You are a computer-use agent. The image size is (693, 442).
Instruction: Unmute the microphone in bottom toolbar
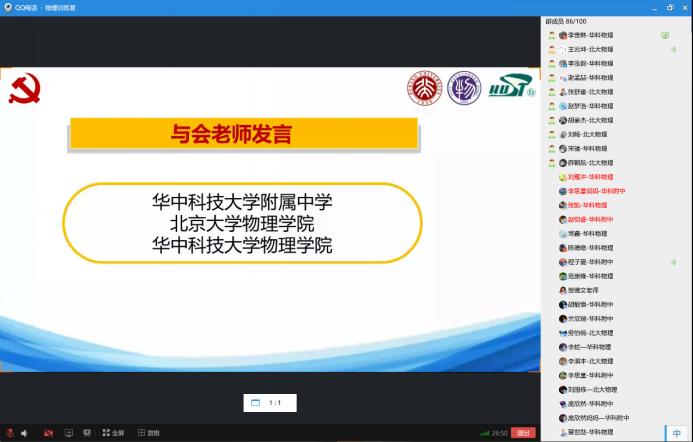[10, 433]
